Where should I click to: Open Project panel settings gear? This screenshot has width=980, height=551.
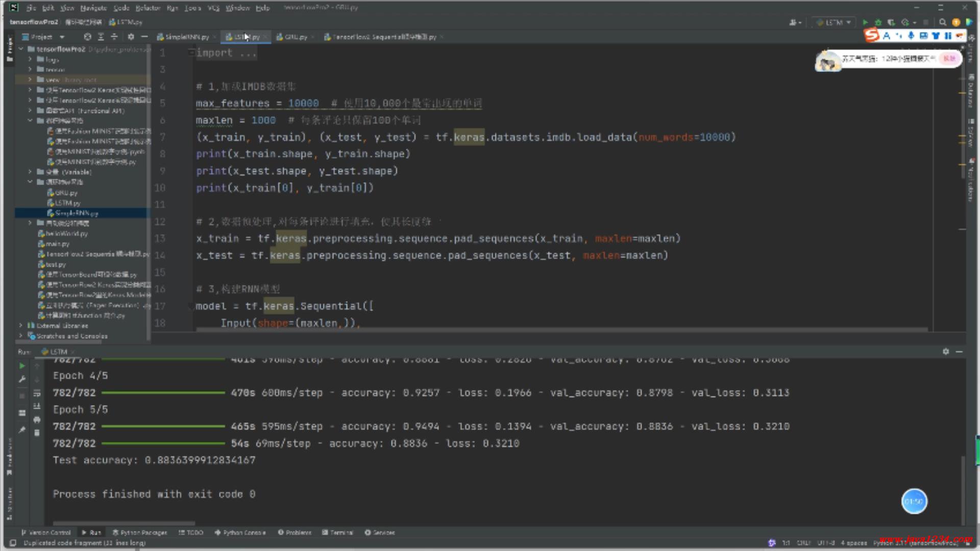131,37
